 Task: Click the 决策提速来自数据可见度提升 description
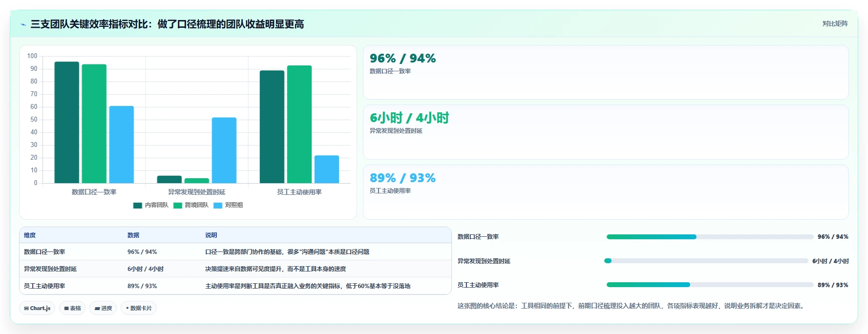275,269
